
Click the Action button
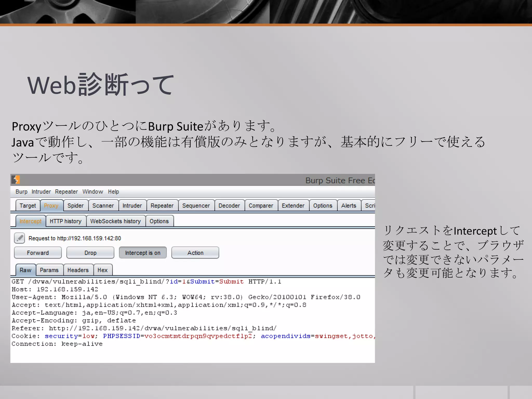coord(195,253)
